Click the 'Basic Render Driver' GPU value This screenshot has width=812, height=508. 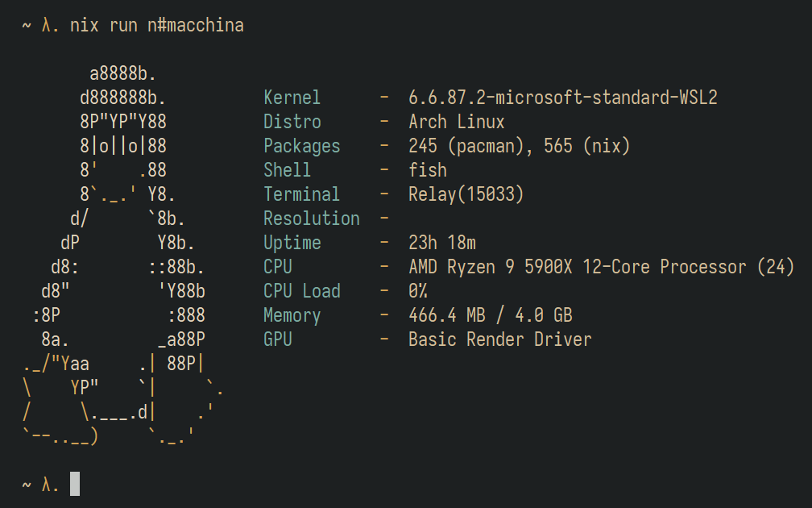coord(499,339)
